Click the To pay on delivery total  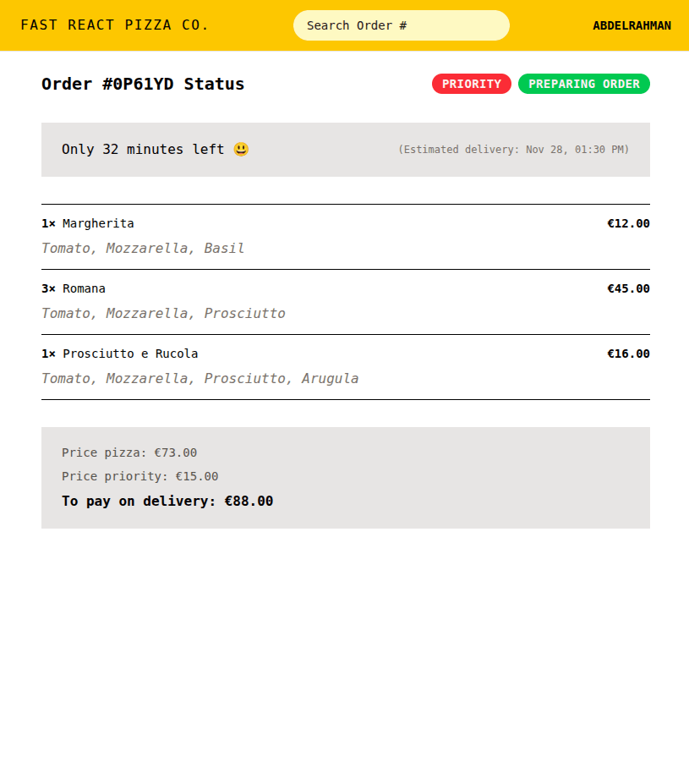click(167, 501)
